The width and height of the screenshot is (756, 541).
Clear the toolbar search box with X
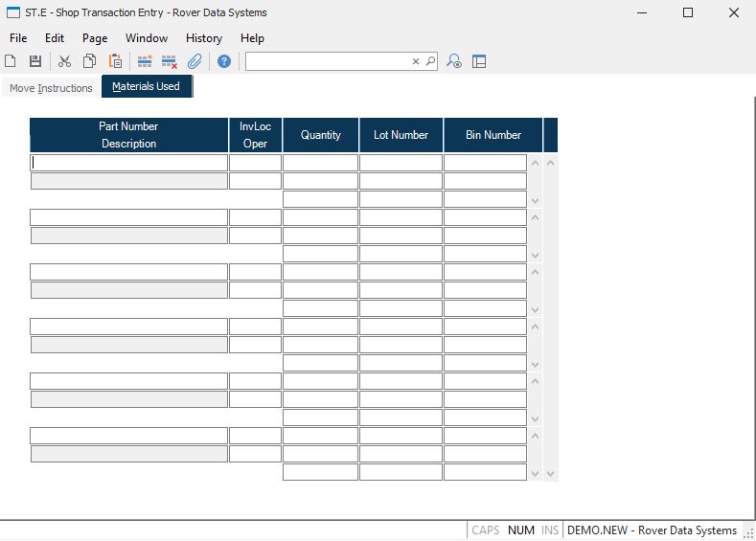point(416,61)
